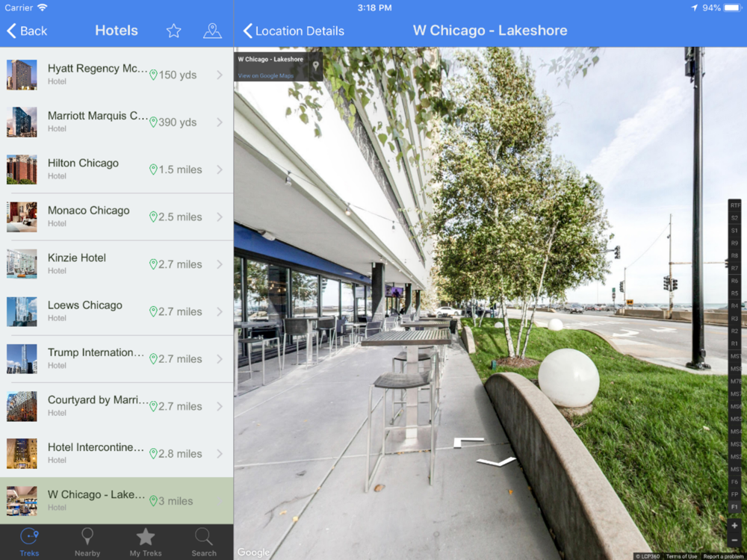
Task: Go back from the Hotels list
Action: [x=27, y=31]
